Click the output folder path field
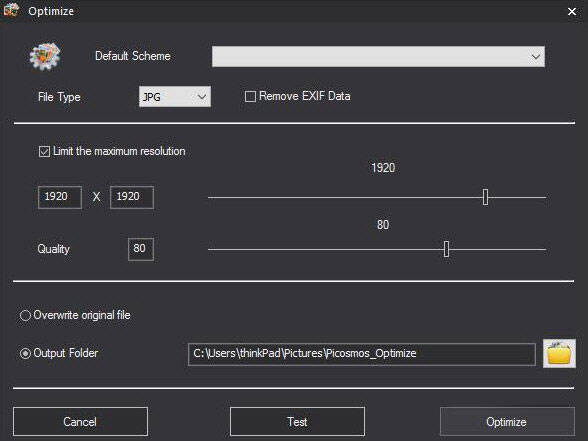Screen dimensions: 588x441 tap(362, 354)
